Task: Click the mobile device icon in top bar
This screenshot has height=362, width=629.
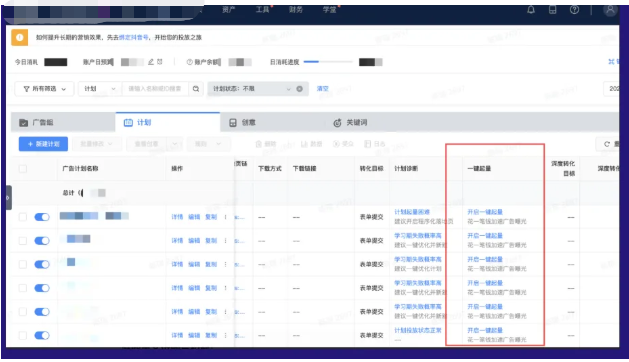Action: coord(552,10)
